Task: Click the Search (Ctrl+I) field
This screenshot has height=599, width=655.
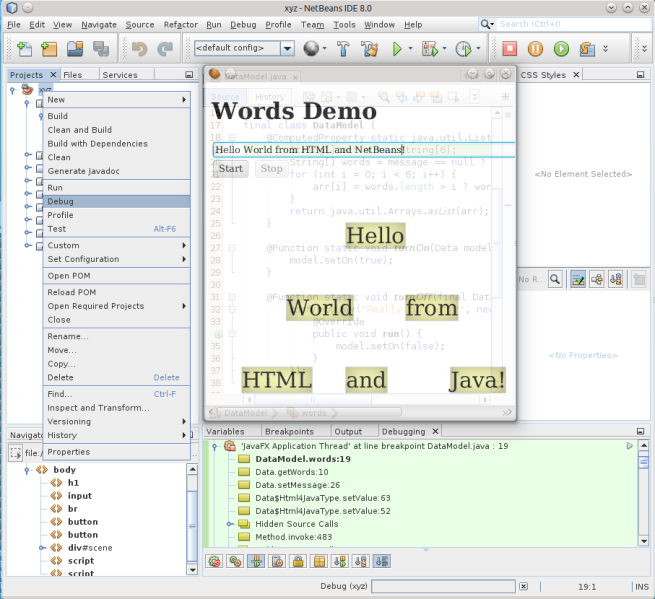Action: point(574,24)
